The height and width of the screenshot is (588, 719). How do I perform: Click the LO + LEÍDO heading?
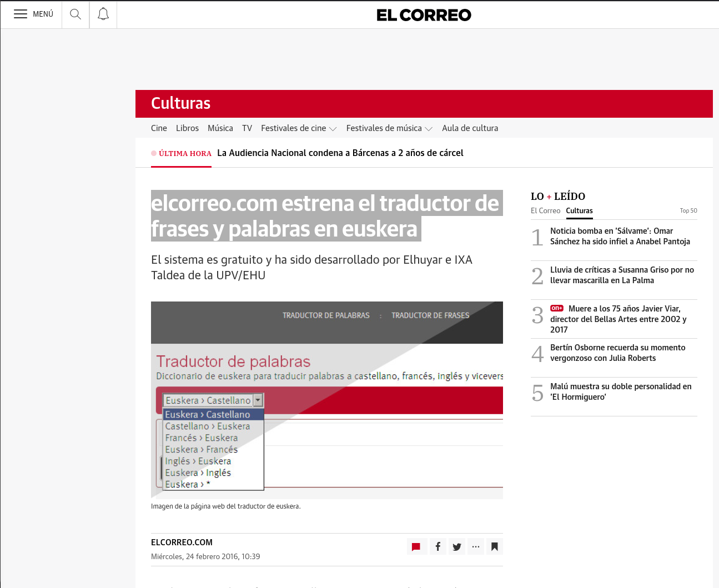point(558,197)
